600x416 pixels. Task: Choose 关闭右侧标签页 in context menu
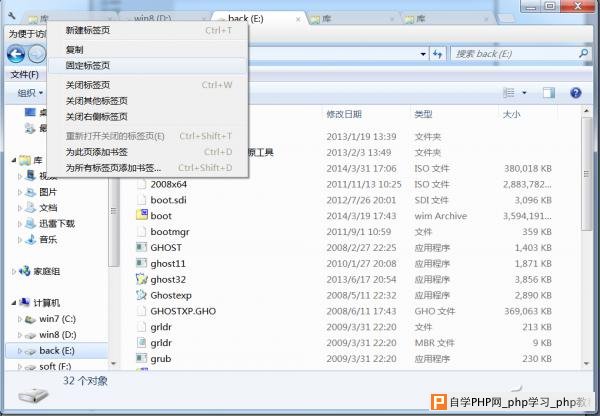tap(148, 117)
